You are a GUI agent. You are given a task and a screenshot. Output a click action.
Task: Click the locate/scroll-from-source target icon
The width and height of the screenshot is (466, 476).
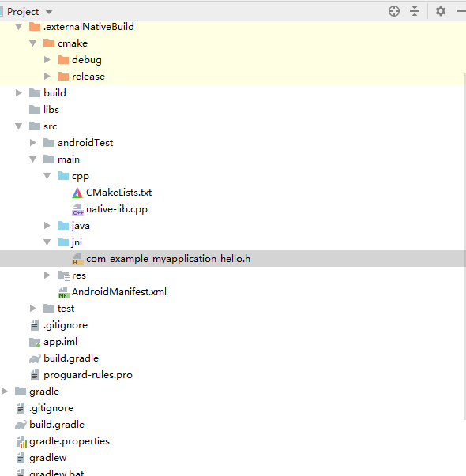[x=394, y=12]
